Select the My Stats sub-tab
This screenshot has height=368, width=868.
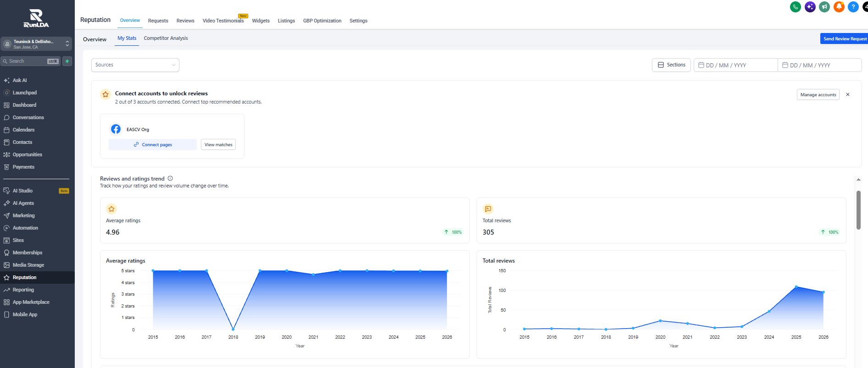tap(127, 38)
